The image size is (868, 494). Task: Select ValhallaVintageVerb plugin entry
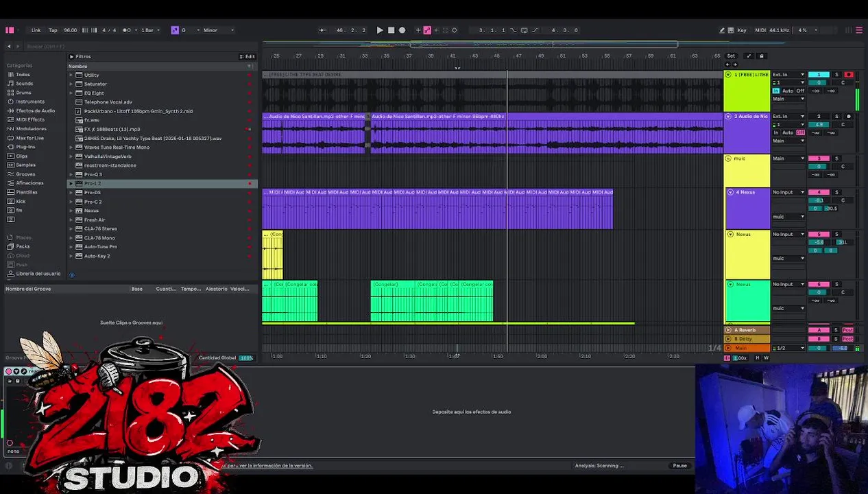(161, 156)
